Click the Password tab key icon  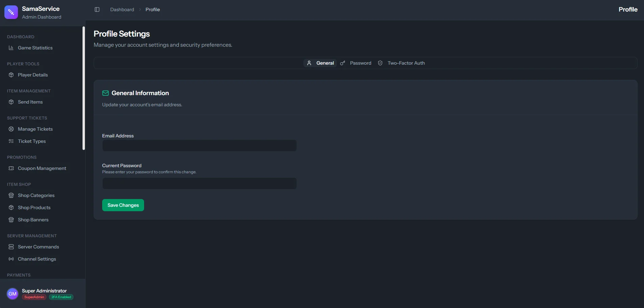pyautogui.click(x=343, y=63)
